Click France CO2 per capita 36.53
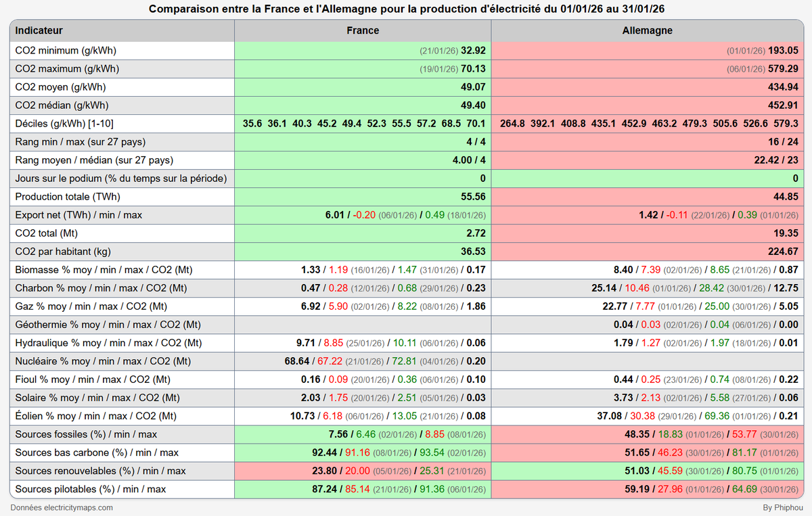Viewport: 812px width, 516px height. (x=474, y=251)
